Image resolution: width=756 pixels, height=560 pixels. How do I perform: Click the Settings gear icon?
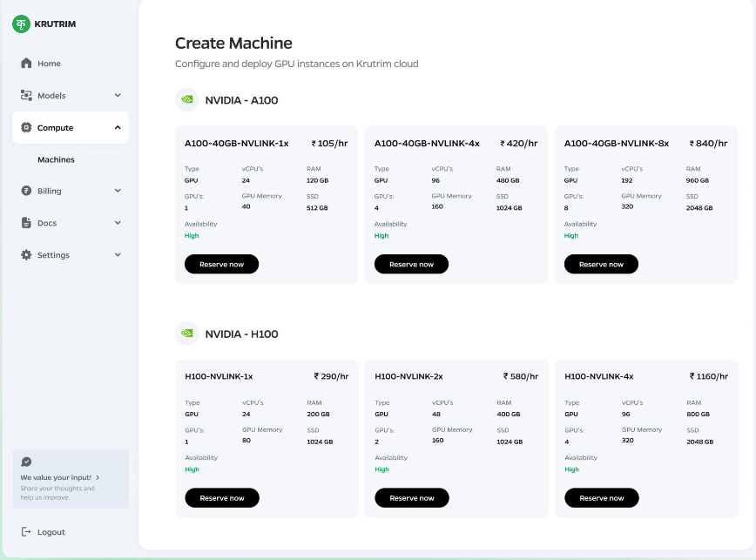tap(26, 255)
